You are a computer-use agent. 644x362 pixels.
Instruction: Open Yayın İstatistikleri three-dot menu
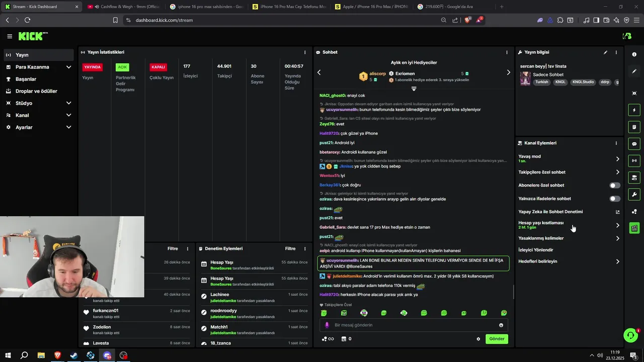[305, 52]
